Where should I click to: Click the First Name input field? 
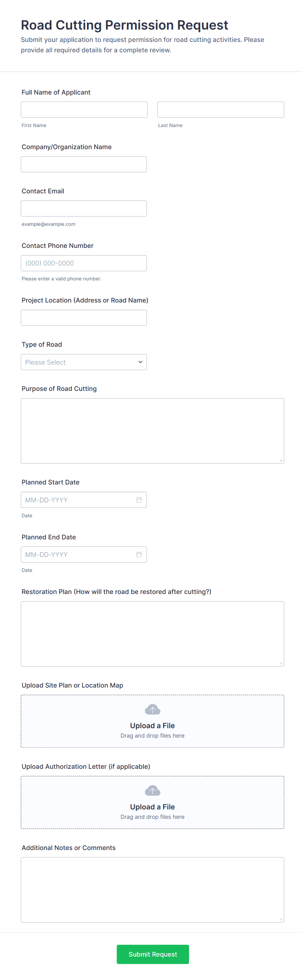click(84, 110)
